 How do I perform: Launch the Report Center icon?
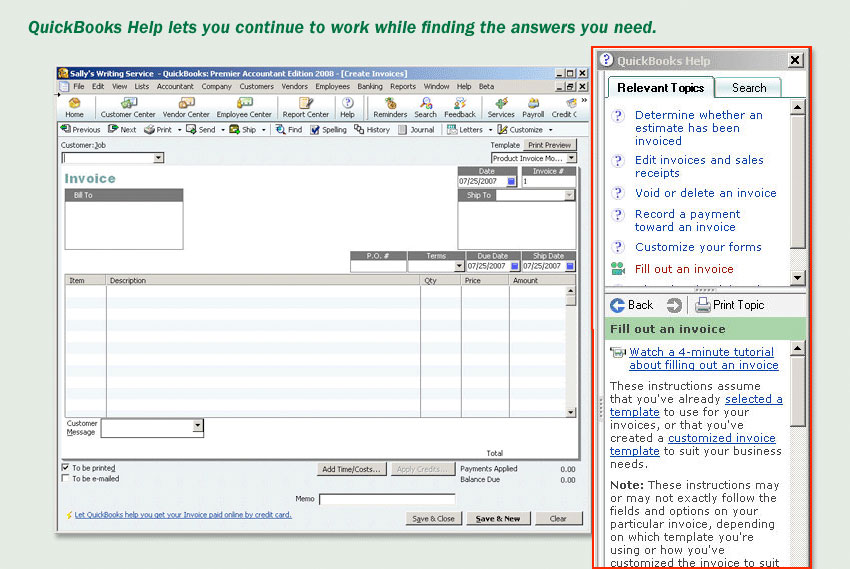tap(305, 107)
